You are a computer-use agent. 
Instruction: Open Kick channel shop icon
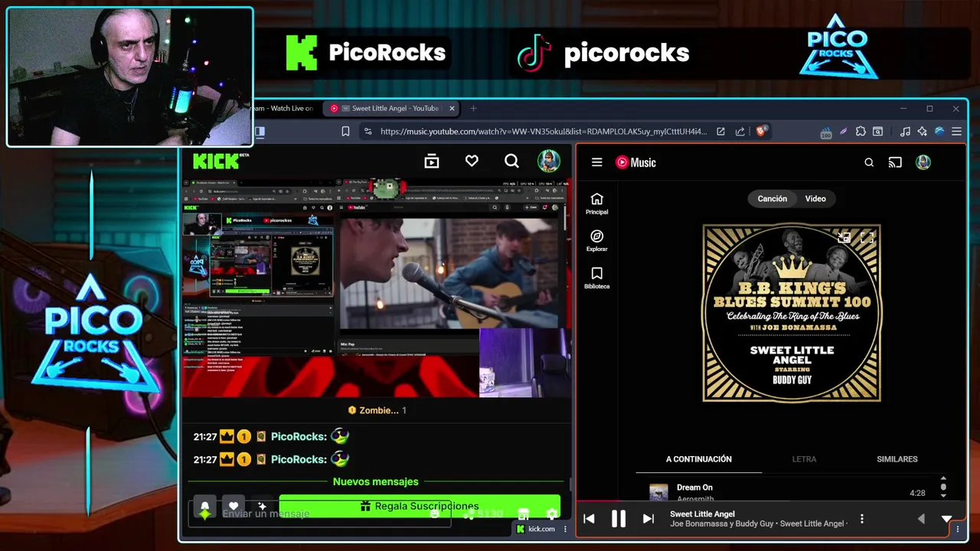click(x=524, y=514)
